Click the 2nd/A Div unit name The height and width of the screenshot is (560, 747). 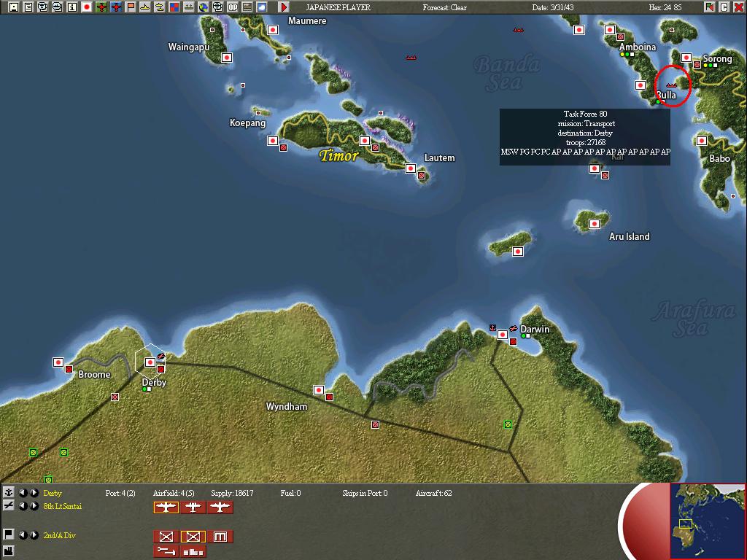tap(60, 535)
